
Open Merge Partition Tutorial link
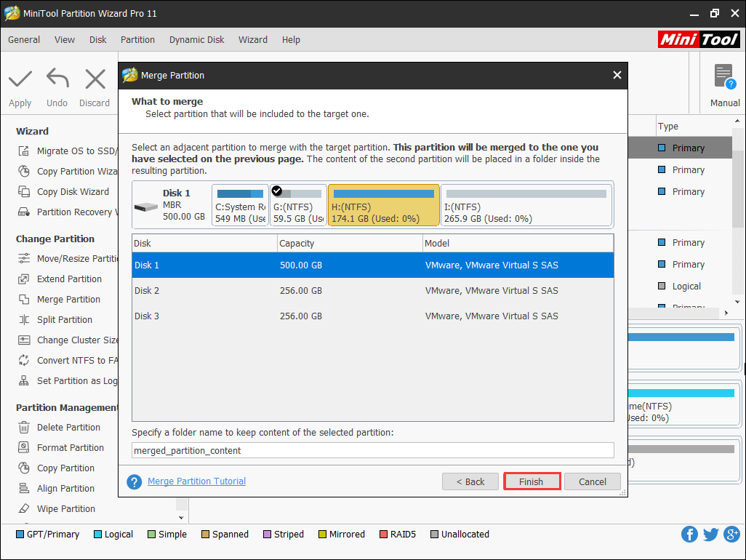point(196,481)
